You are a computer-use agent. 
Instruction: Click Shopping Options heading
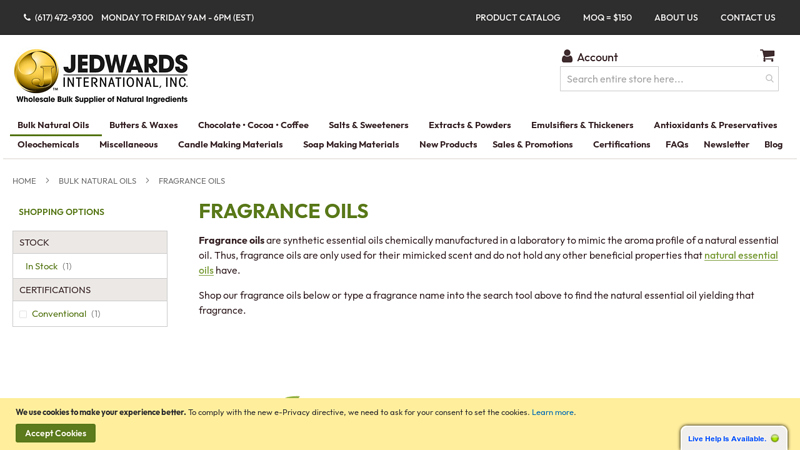pyautogui.click(x=61, y=212)
